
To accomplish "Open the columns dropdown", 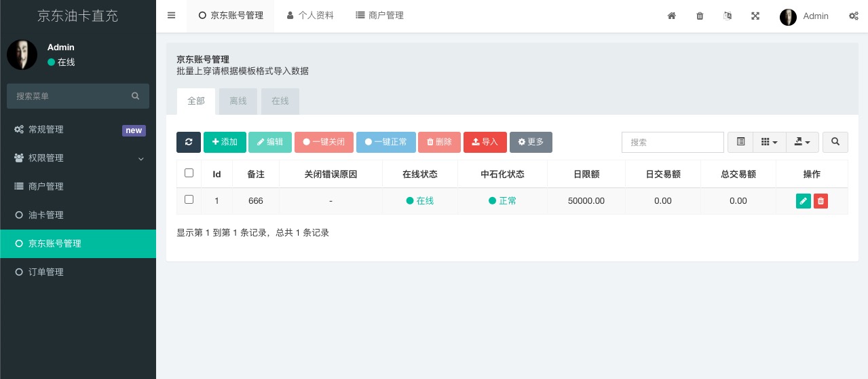I will [x=770, y=142].
